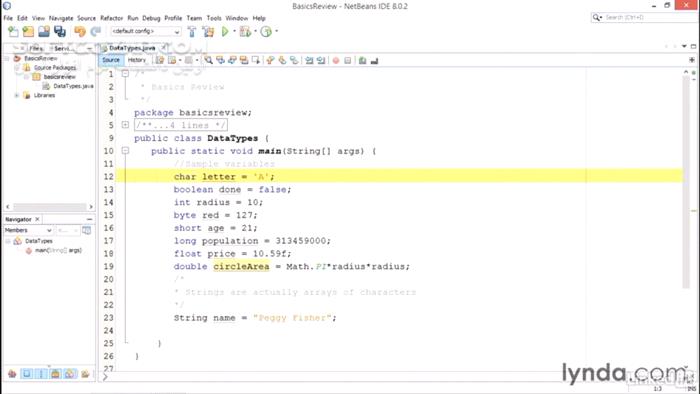The height and width of the screenshot is (394, 700).
Task: Click the Build Project hammer icon
Action: coord(192,32)
